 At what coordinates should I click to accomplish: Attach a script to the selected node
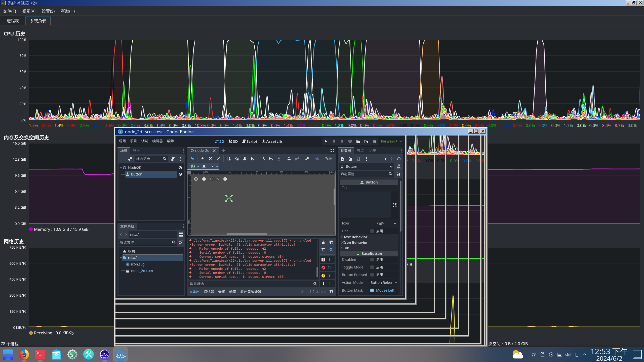173,159
